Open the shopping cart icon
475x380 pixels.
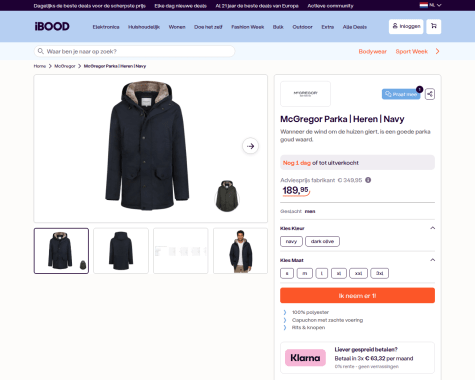[433, 26]
